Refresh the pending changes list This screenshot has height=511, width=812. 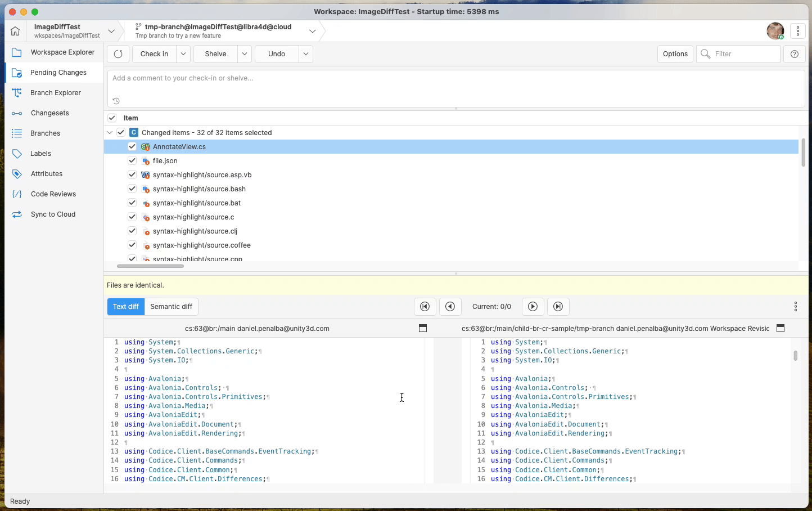pos(118,54)
